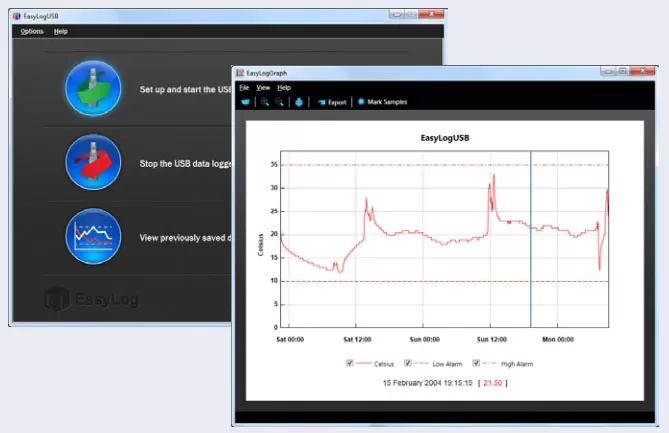Uncheck the Celsius series checkbox
669x433 pixels.
349,363
